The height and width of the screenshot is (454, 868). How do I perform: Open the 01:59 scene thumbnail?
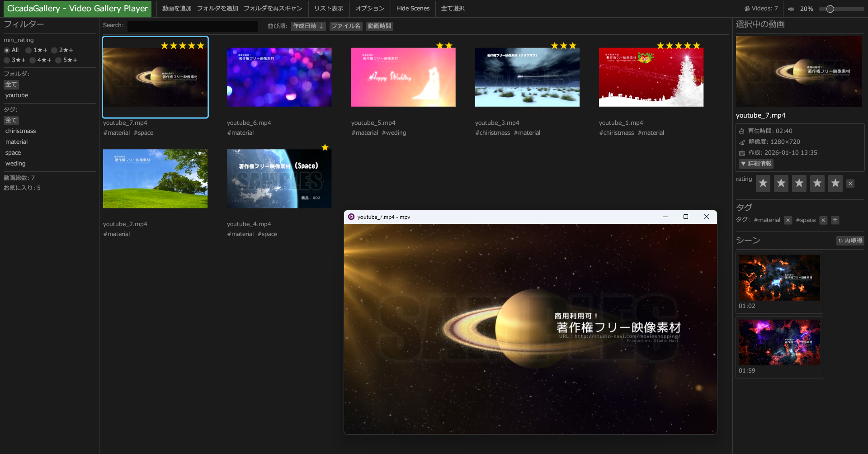tap(779, 342)
